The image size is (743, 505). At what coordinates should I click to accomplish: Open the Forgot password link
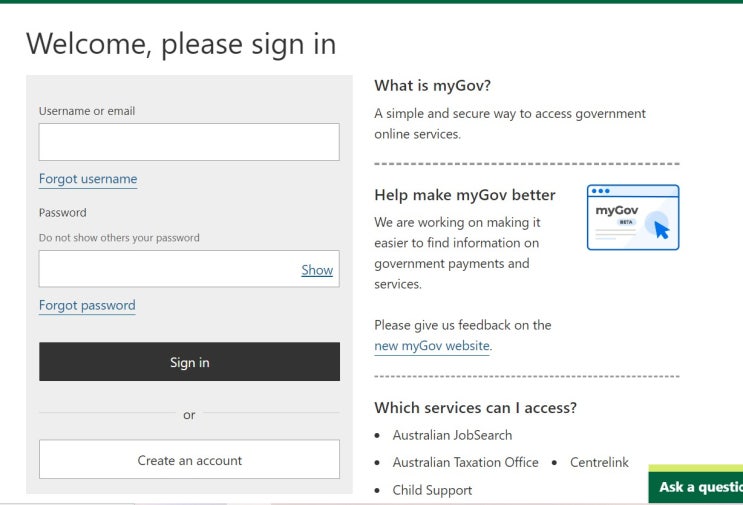87,306
